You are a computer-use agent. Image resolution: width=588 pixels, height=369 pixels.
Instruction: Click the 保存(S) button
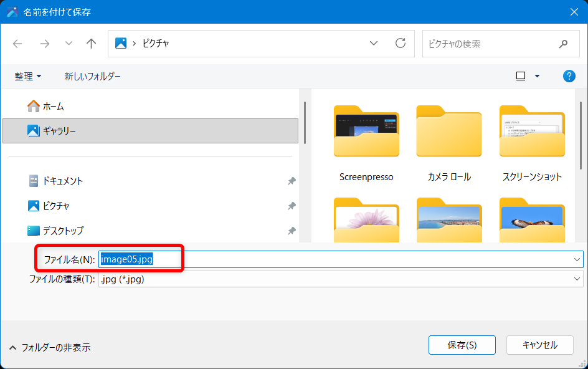(462, 345)
